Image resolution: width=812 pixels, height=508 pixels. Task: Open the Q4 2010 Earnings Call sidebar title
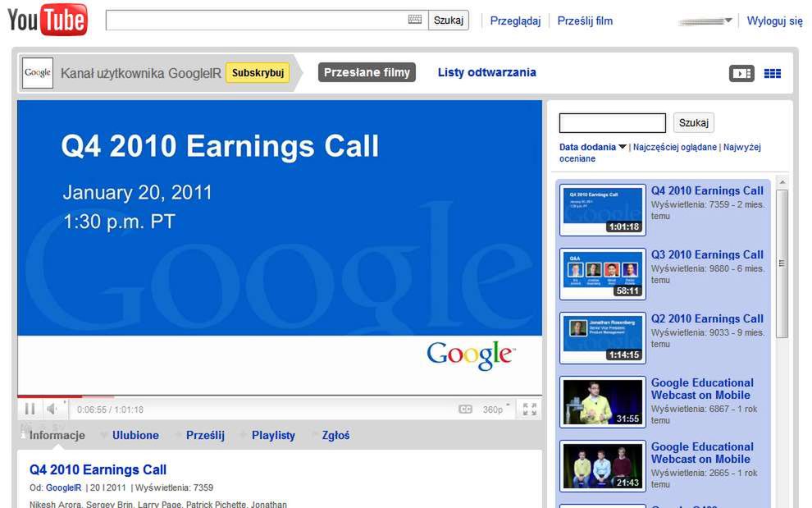[x=707, y=190]
